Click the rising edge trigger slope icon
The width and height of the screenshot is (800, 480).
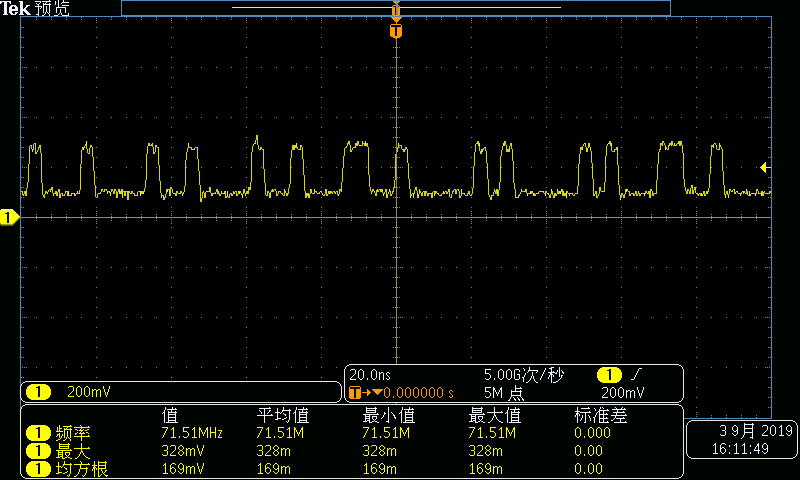(x=636, y=375)
